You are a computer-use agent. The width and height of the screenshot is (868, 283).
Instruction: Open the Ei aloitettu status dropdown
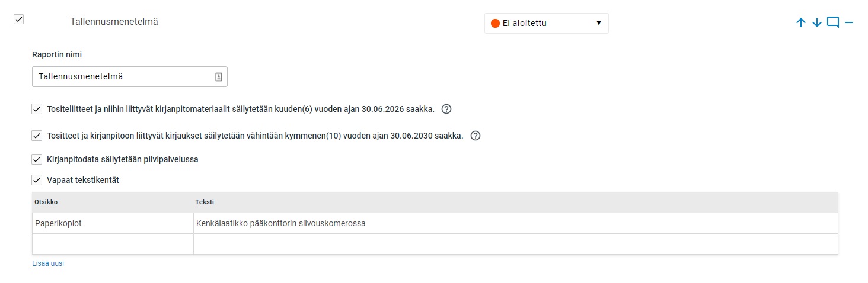pos(547,24)
